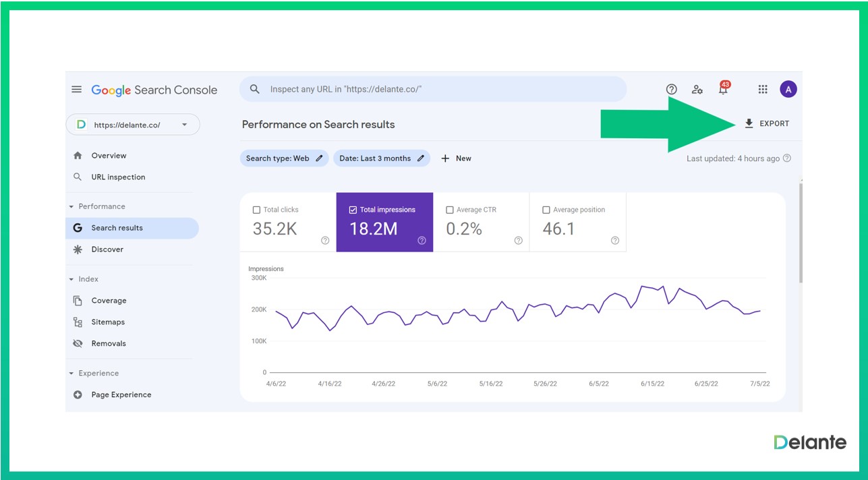This screenshot has width=868, height=480.
Task: Open the users and settings icon
Action: click(697, 89)
